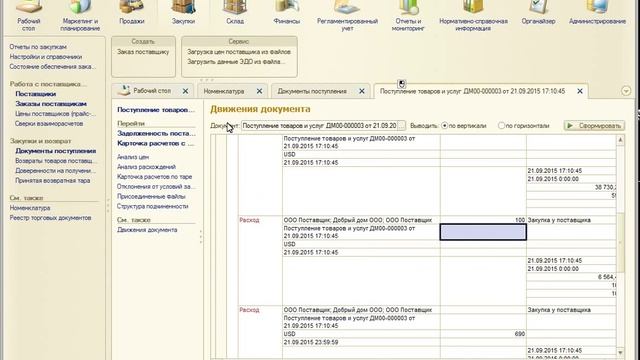Select the по вертикали radio button
Image resolution: width=640 pixels, height=360 pixels.
click(444, 126)
